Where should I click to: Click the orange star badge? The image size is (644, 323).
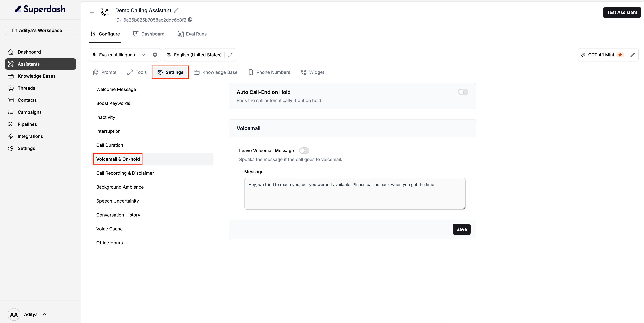click(x=620, y=55)
